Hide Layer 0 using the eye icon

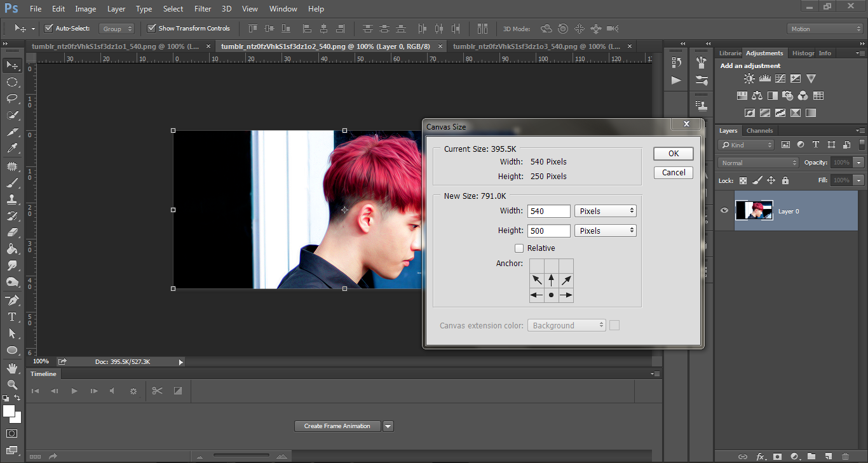coord(724,211)
